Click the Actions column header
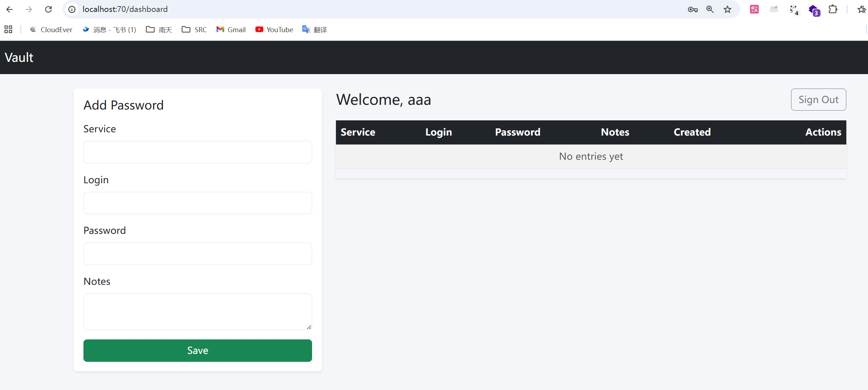Viewport: 868px width, 390px height. tap(823, 132)
